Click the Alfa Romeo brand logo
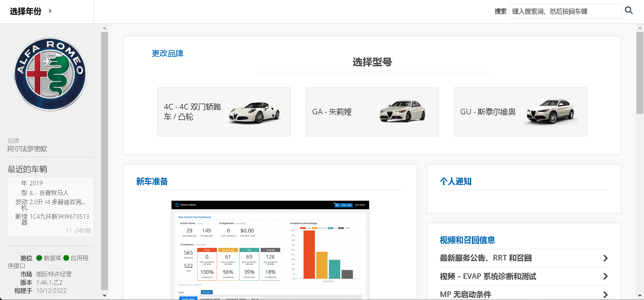Screen dimensions: 644x300 coord(50,74)
